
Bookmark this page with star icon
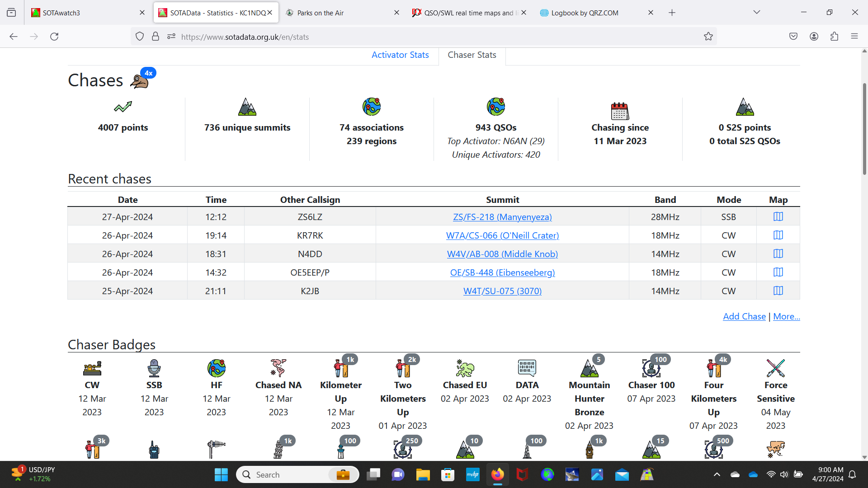(x=708, y=37)
